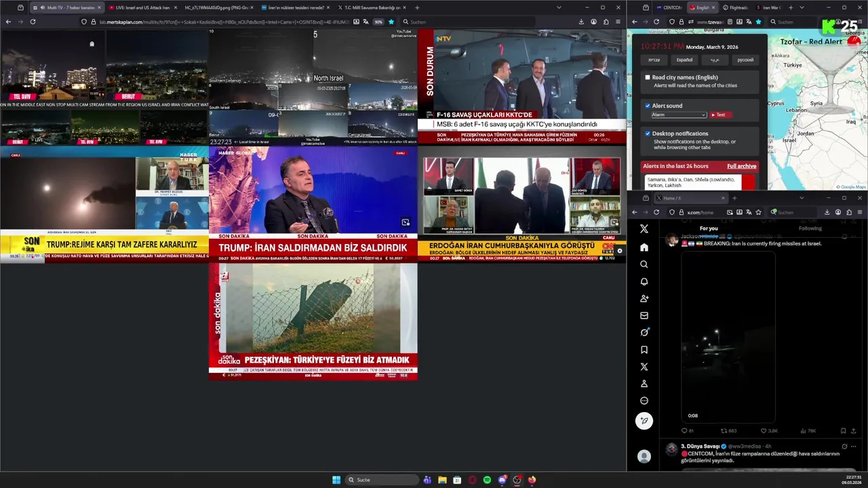Open X Messages envelope icon
Image resolution: width=868 pixels, height=488 pixels.
point(644,315)
